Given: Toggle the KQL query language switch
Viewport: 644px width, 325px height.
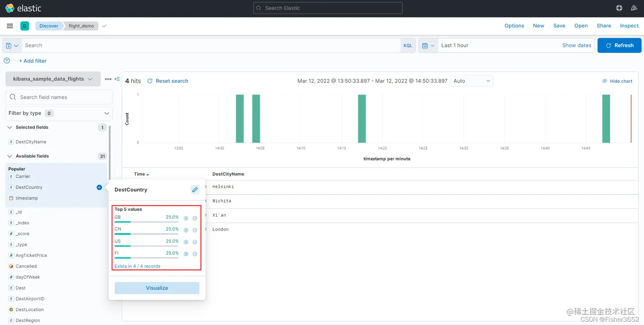Looking at the screenshot, I should 408,46.
